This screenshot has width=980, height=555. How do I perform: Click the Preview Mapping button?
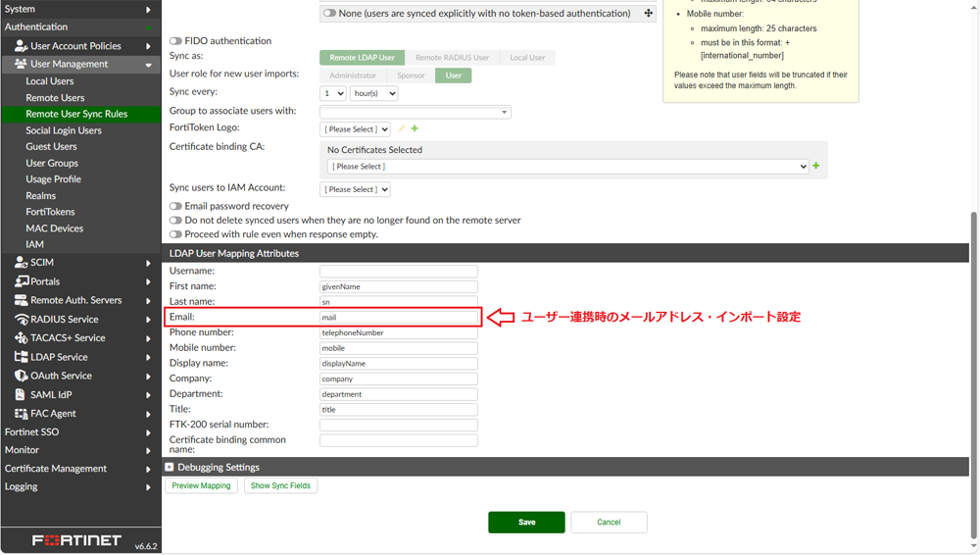pyautogui.click(x=201, y=485)
